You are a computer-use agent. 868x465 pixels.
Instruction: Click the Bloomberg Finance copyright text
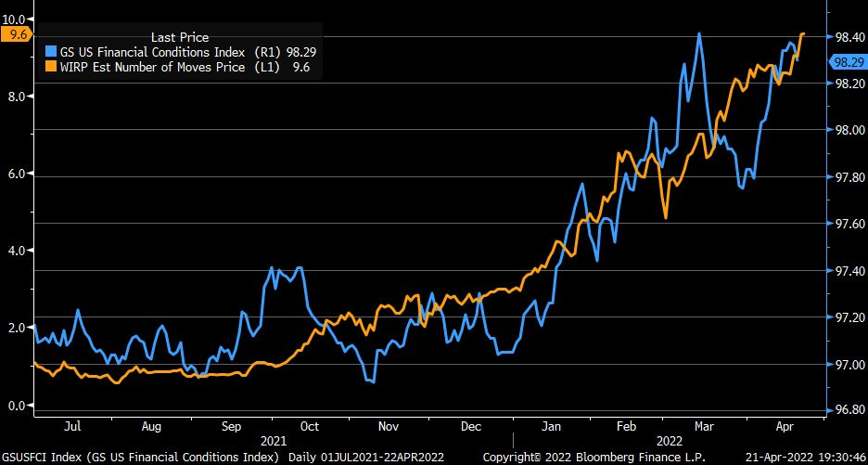click(594, 458)
